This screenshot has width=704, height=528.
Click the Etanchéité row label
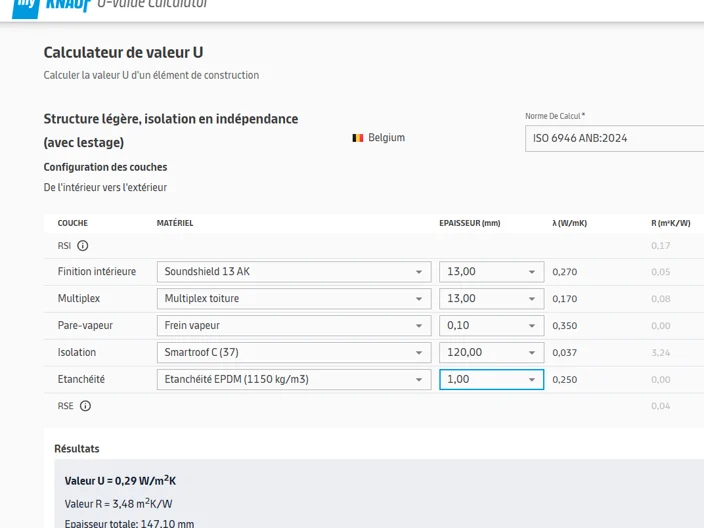(x=81, y=379)
